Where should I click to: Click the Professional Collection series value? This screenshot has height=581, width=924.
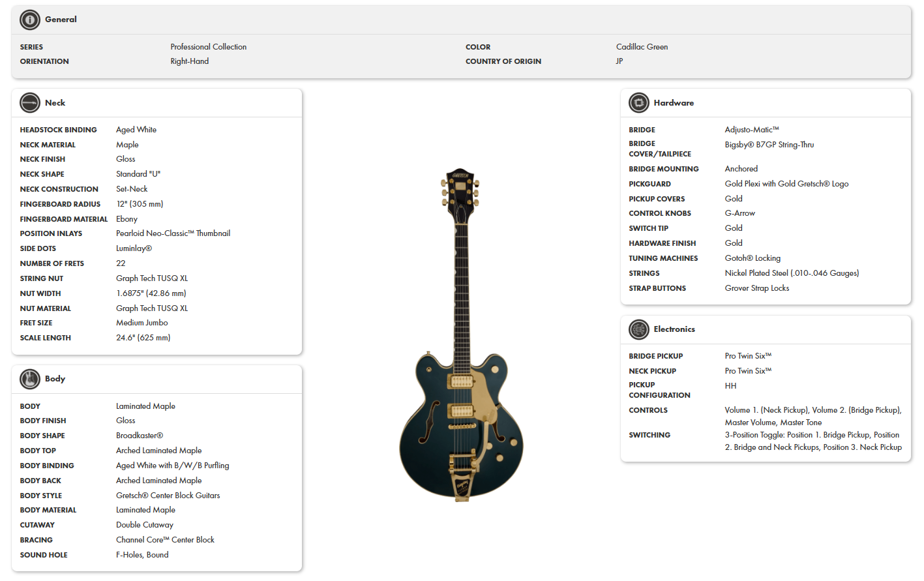209,47
